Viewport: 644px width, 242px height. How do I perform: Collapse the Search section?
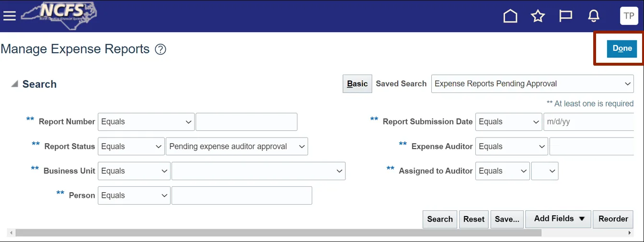(x=15, y=84)
